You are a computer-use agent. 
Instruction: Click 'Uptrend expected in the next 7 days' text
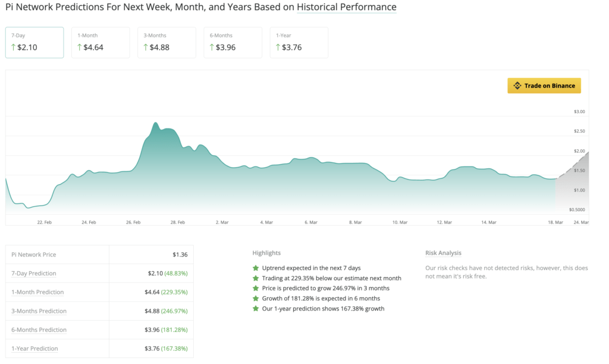coord(312,268)
